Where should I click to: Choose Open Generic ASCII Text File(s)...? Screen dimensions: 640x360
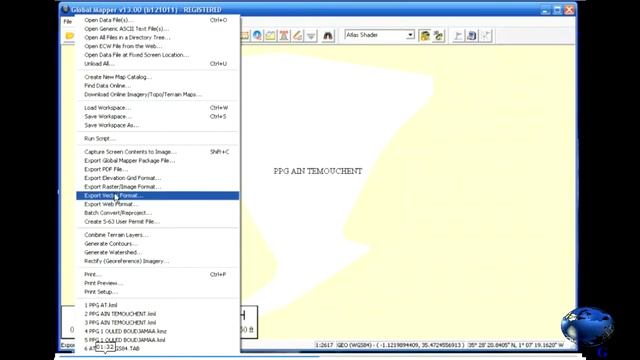click(158, 29)
